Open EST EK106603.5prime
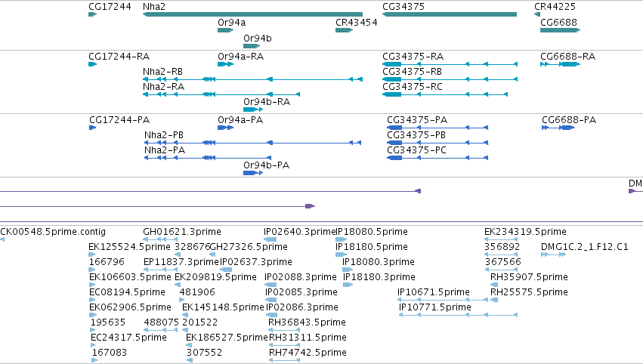 pos(130,277)
